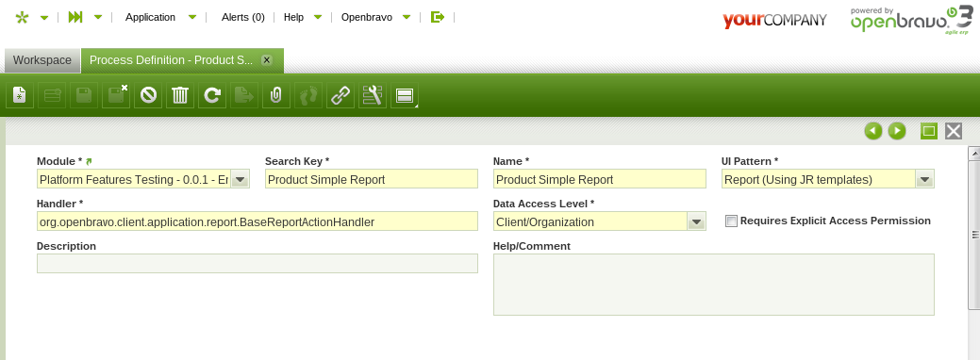The image size is (980, 360).
Task: Expand the Module dropdown arrow
Action: [x=241, y=180]
